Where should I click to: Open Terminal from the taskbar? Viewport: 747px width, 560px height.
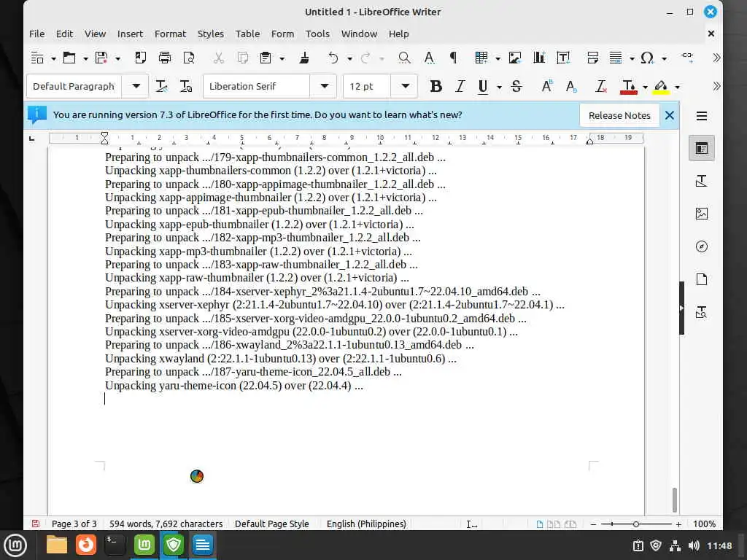click(x=115, y=545)
